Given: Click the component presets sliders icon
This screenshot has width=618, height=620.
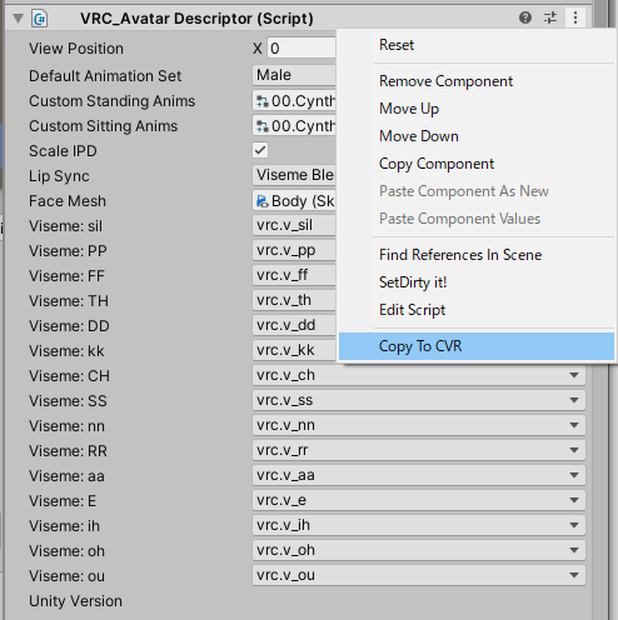Looking at the screenshot, I should (x=550, y=18).
